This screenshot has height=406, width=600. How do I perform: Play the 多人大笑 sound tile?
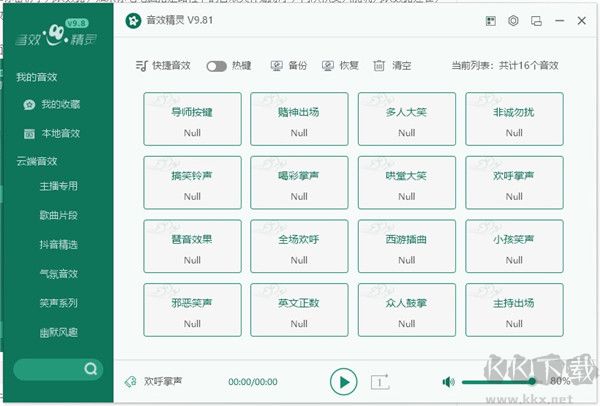click(407, 119)
